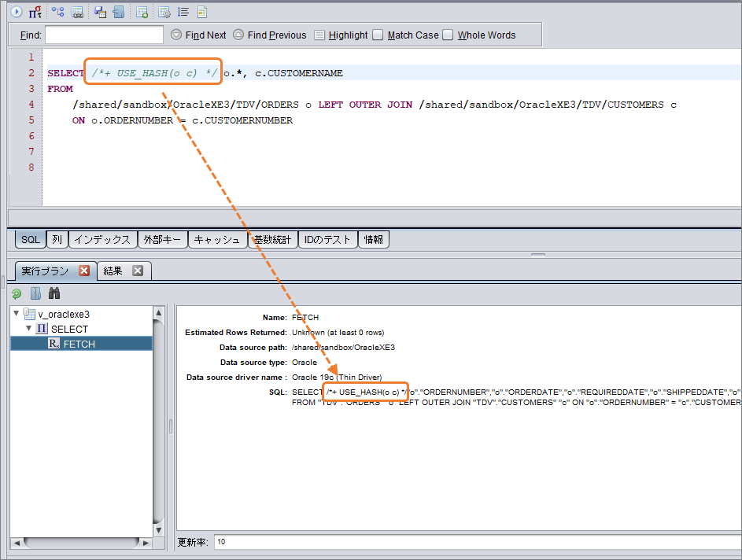Click into the Find text field
The height and width of the screenshot is (560, 742).
(x=104, y=35)
